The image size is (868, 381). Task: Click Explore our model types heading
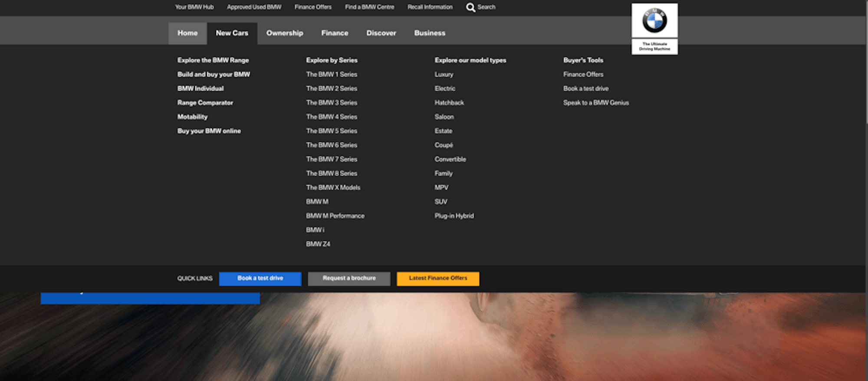[x=470, y=60]
